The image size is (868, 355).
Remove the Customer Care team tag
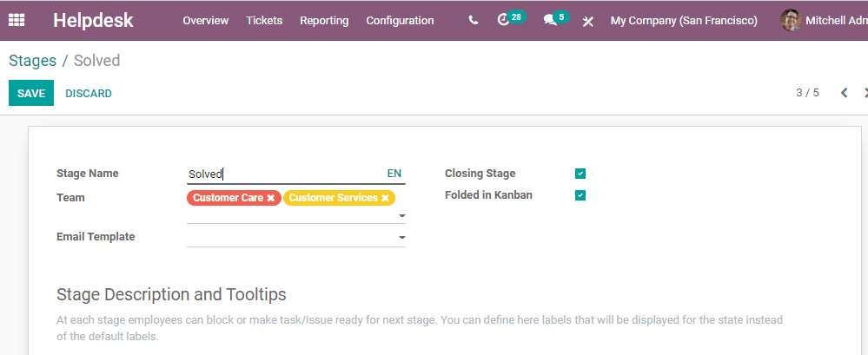click(x=271, y=198)
